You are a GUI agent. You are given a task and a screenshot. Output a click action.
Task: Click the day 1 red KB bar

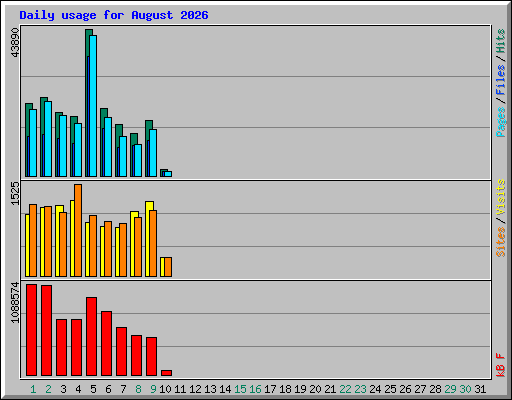point(31,330)
